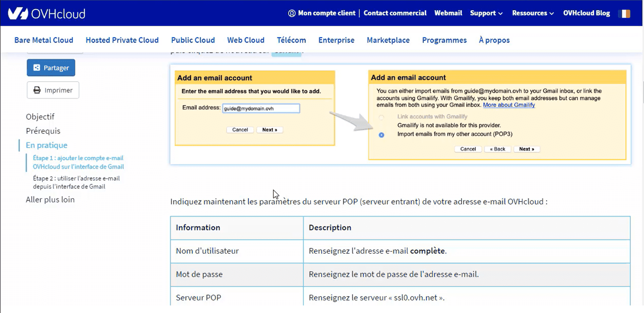Open Hosted Private Cloud menu

click(x=122, y=40)
